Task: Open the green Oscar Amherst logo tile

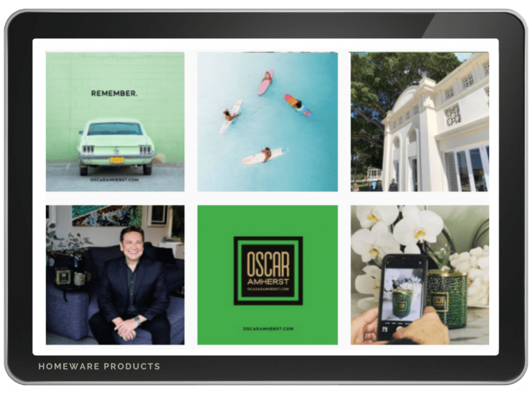Action: 267,275
